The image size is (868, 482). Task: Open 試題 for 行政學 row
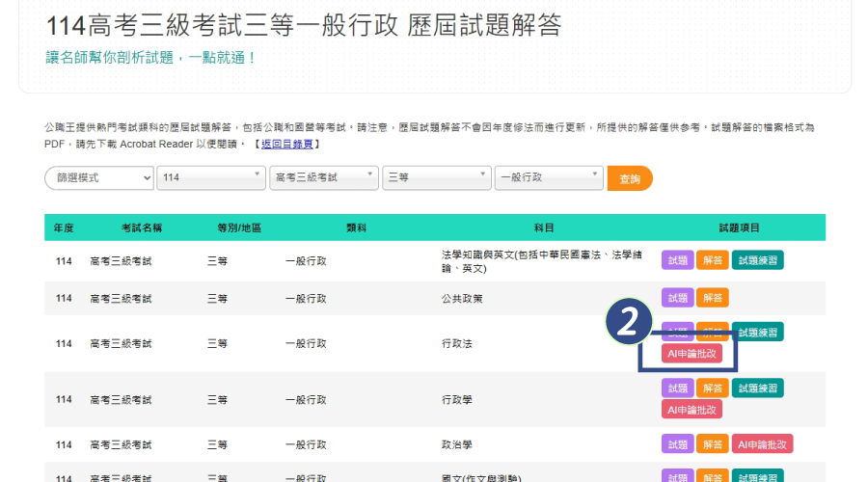click(677, 388)
